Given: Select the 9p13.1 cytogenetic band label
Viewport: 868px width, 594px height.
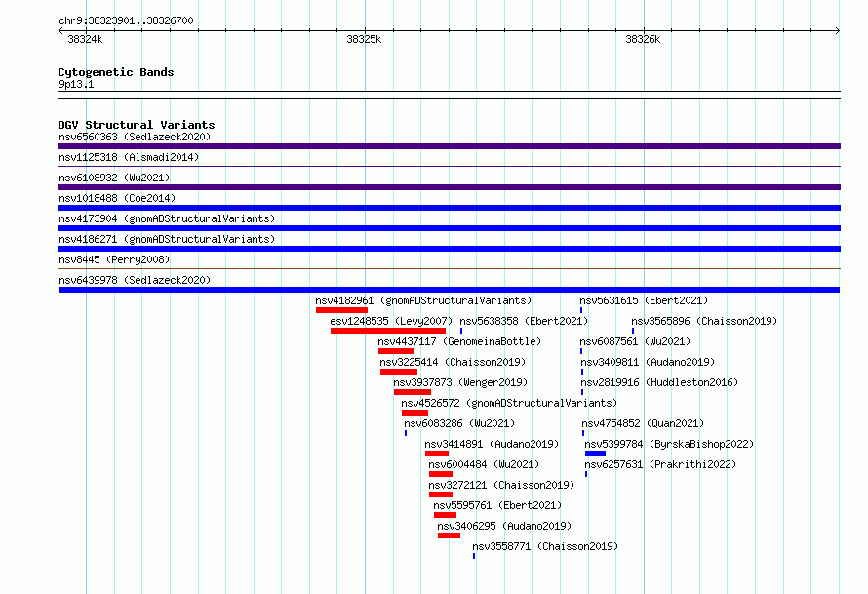Looking at the screenshot, I should [x=76, y=84].
